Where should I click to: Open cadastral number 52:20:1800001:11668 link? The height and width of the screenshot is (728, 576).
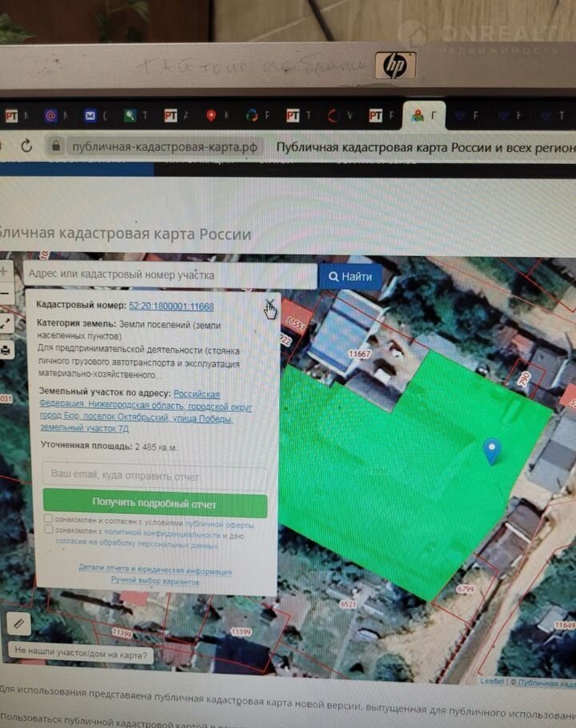tap(171, 306)
